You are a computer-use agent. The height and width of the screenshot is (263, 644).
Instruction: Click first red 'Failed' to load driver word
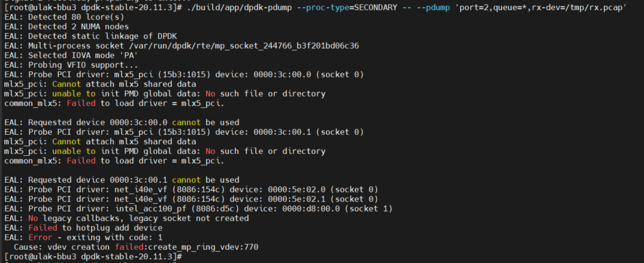(x=81, y=103)
